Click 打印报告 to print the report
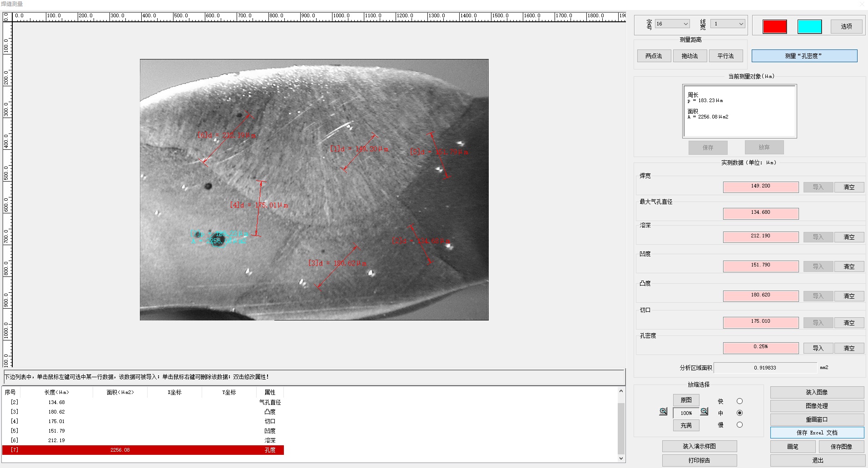 tap(699, 460)
